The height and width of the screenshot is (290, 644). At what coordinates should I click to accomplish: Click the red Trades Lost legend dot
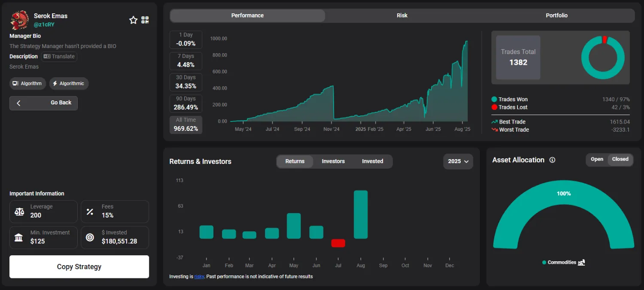tap(494, 107)
